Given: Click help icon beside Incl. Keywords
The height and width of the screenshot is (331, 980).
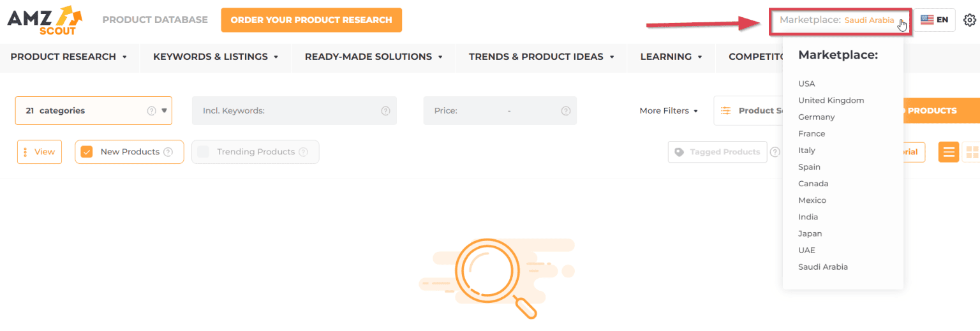Looking at the screenshot, I should [385, 110].
